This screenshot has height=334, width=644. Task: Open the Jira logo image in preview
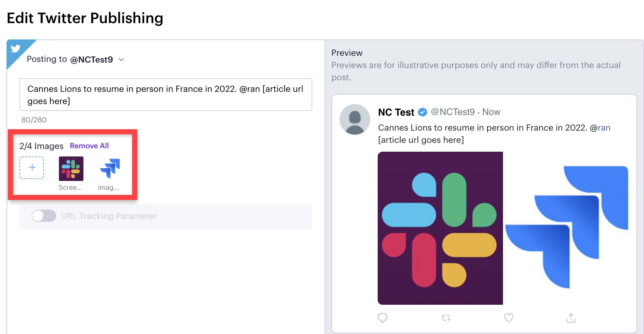(567, 228)
